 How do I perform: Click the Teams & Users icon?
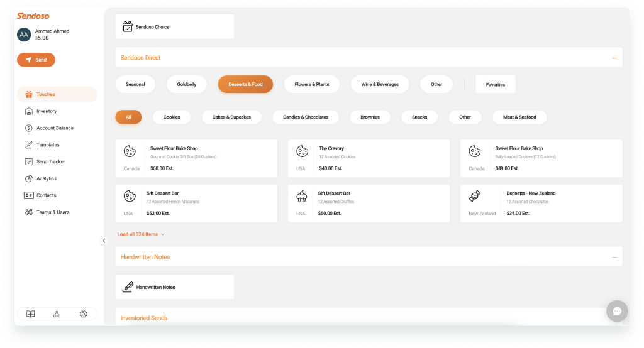[29, 212]
